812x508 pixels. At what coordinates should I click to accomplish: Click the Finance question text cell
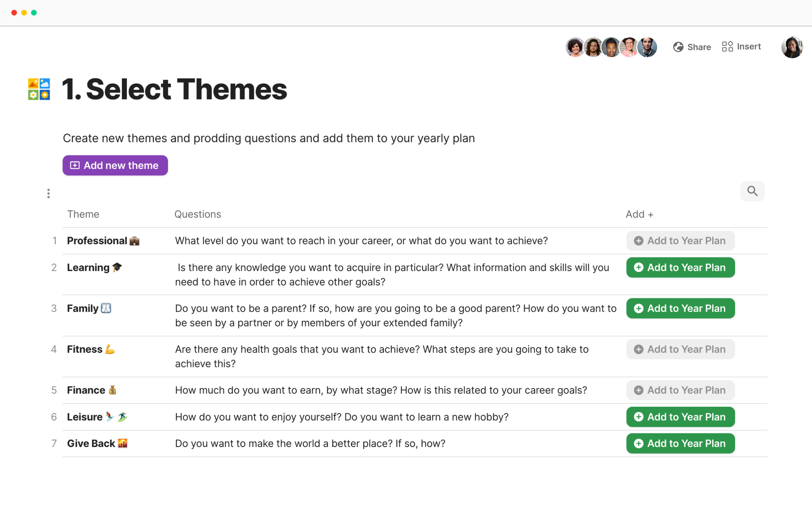point(381,390)
